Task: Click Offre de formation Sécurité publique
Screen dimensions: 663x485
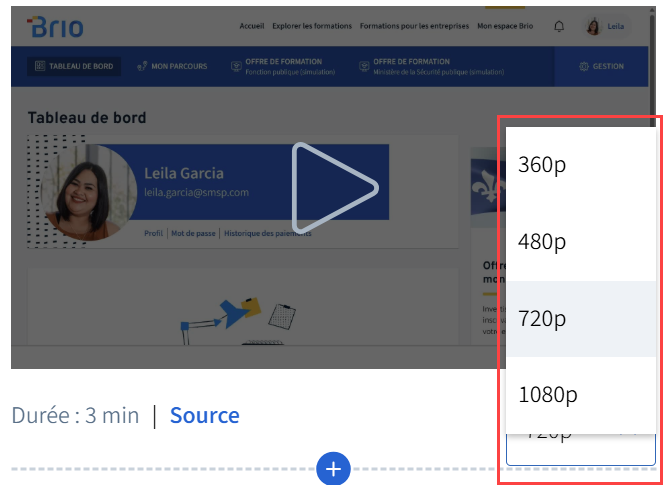Action: coord(424,67)
